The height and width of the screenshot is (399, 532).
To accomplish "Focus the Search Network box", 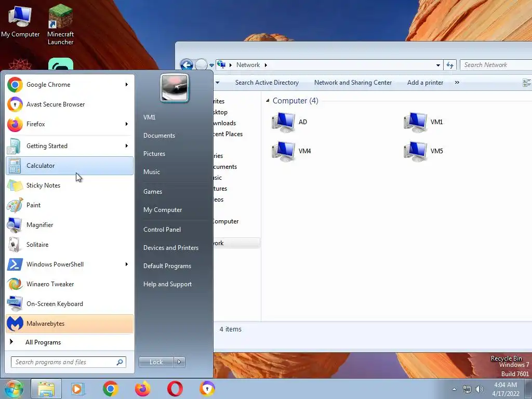I will pos(496,65).
